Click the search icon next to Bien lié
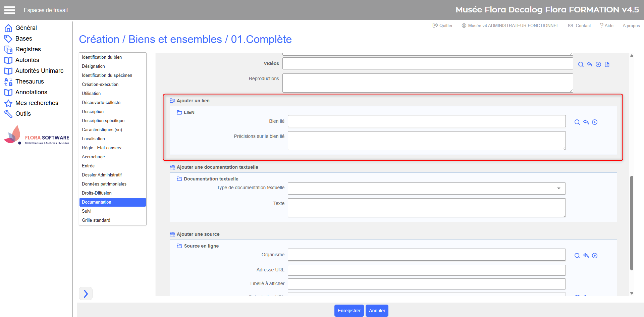Image resolution: width=644 pixels, height=317 pixels. [577, 122]
